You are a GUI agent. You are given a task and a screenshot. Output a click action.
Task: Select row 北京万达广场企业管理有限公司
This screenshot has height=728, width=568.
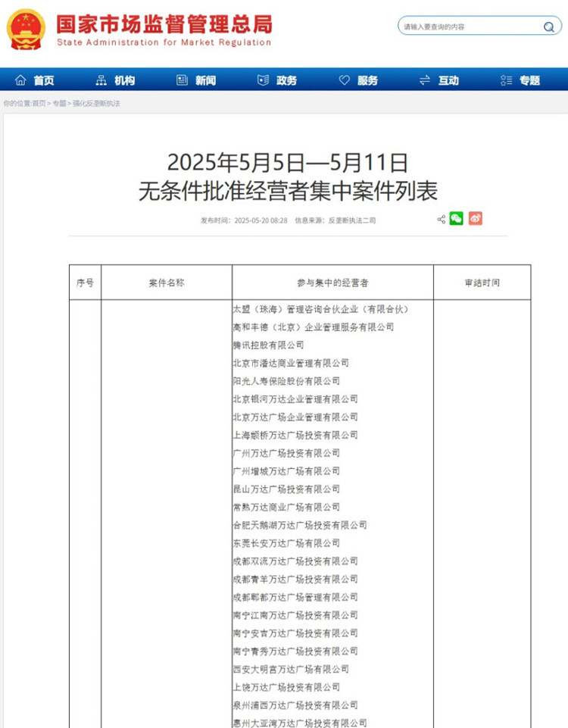point(295,417)
